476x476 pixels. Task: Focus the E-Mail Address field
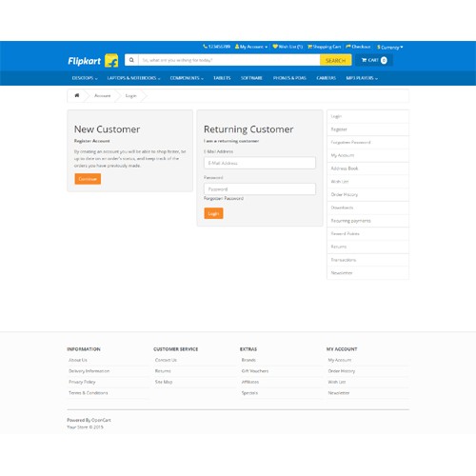pyautogui.click(x=260, y=163)
